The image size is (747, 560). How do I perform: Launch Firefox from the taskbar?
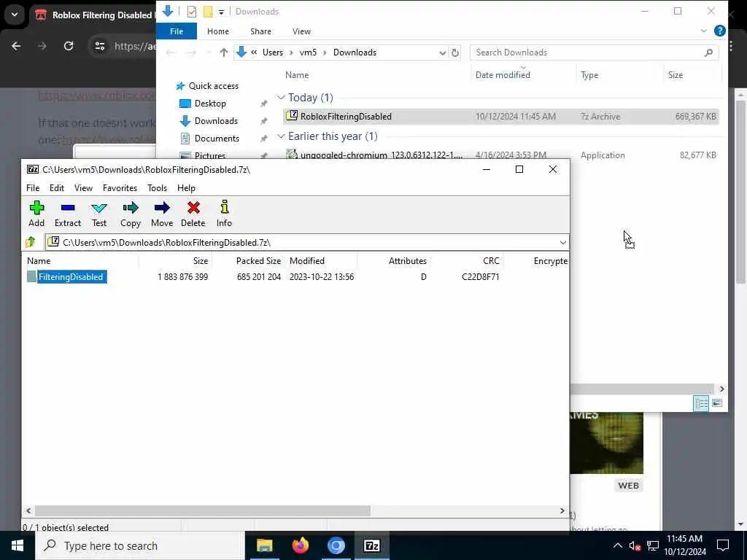click(300, 545)
